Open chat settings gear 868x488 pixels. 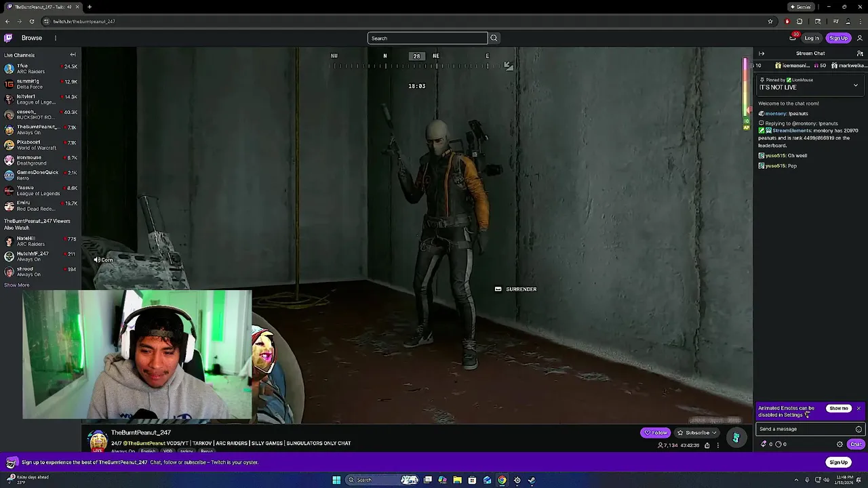[x=840, y=444]
